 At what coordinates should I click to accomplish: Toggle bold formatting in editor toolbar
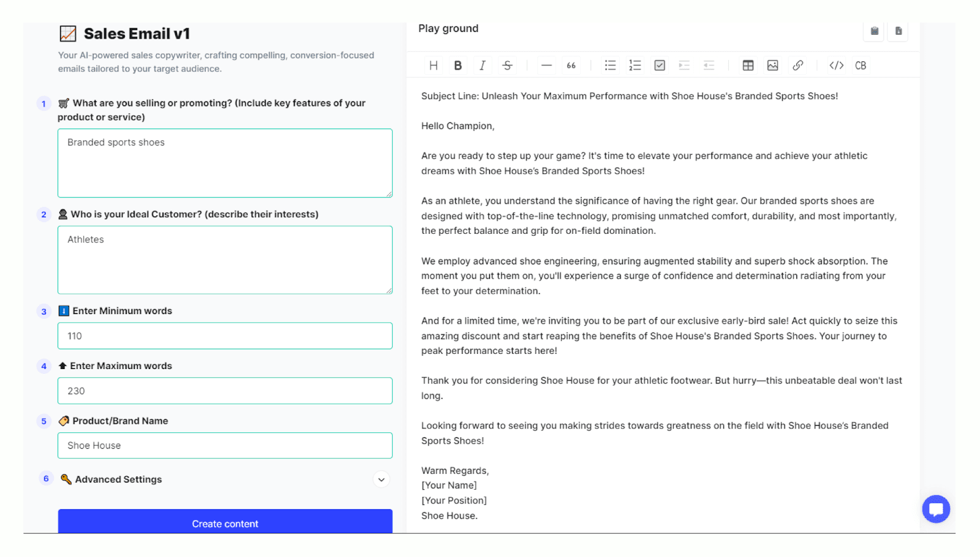(x=458, y=65)
